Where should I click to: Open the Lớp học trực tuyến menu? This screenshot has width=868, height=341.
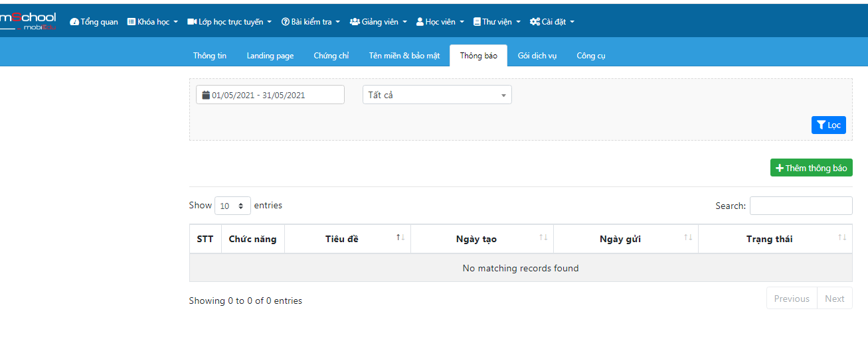point(230,22)
